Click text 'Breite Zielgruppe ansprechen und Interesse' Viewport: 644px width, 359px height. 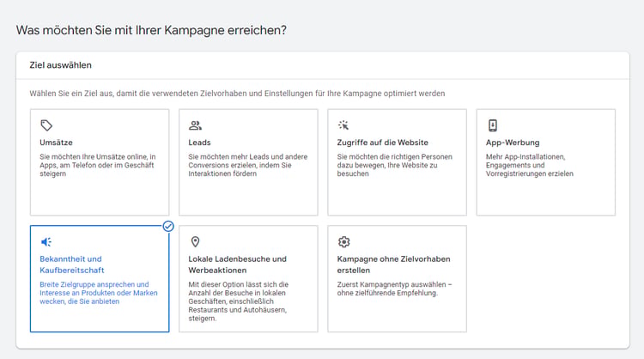(x=99, y=293)
